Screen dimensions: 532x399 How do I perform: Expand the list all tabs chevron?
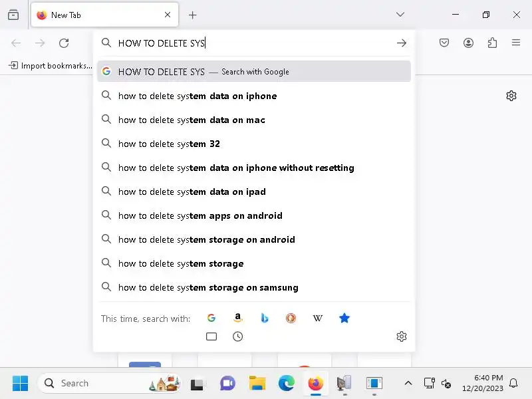click(400, 15)
